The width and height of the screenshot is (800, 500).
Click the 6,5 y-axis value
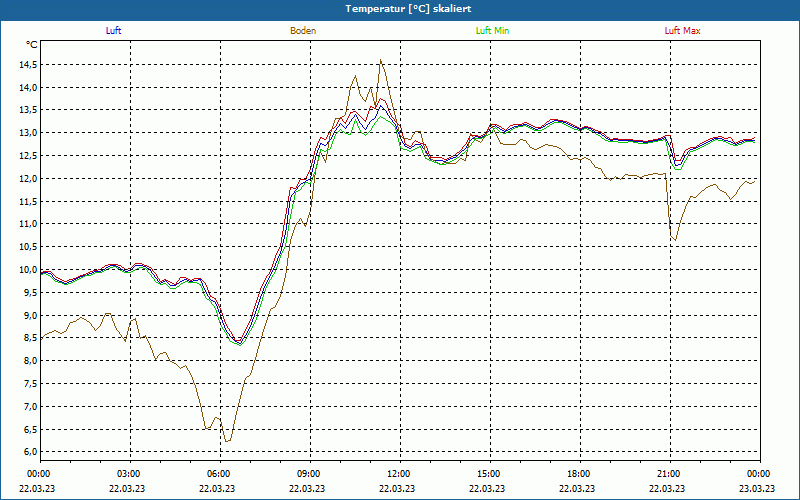pos(31,429)
